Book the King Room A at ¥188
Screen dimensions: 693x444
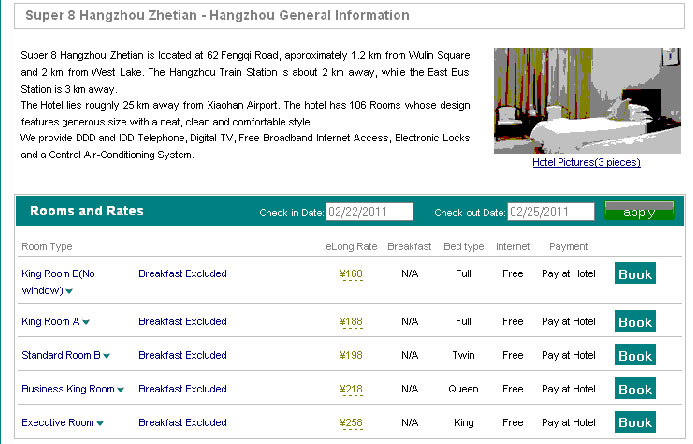635,321
